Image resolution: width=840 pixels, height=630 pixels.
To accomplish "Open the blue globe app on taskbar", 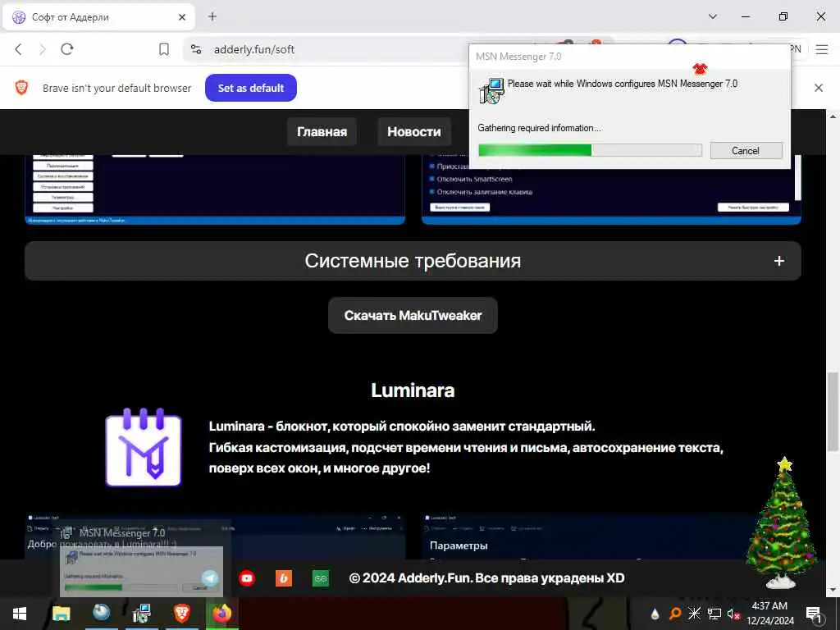I will pyautogui.click(x=101, y=613).
